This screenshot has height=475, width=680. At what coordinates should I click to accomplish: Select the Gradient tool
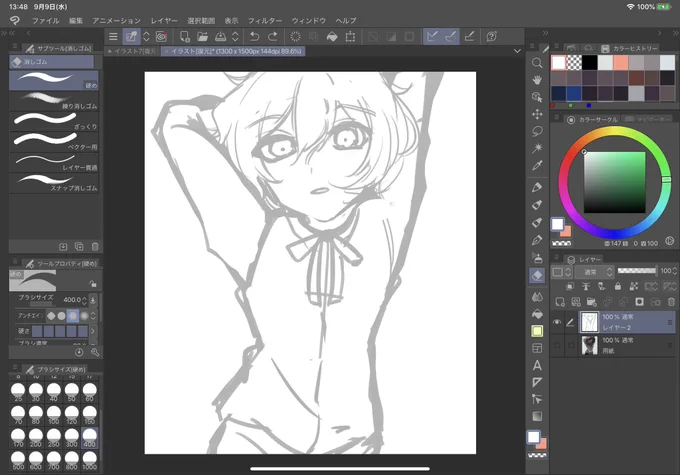click(537, 416)
